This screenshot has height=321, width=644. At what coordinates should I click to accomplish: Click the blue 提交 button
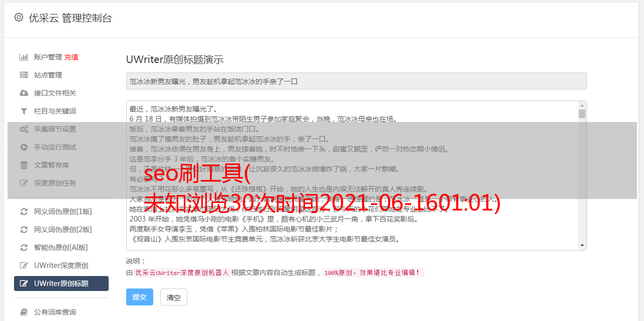(140, 297)
